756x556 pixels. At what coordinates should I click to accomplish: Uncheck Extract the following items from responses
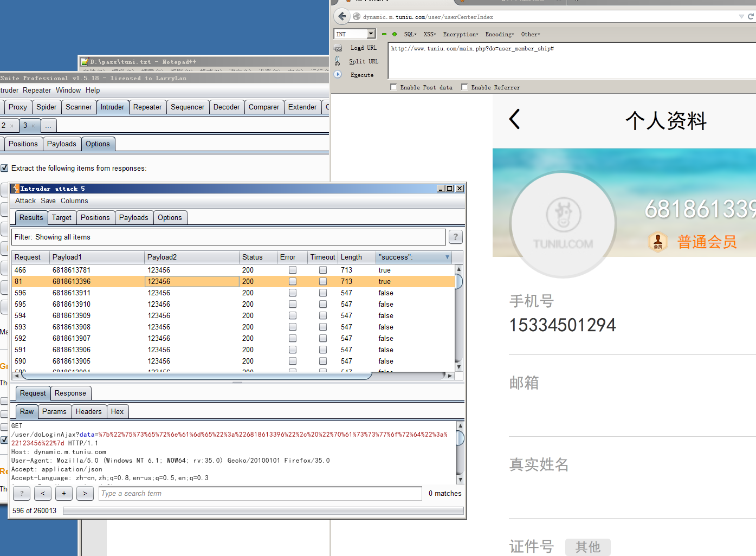tap(4, 168)
